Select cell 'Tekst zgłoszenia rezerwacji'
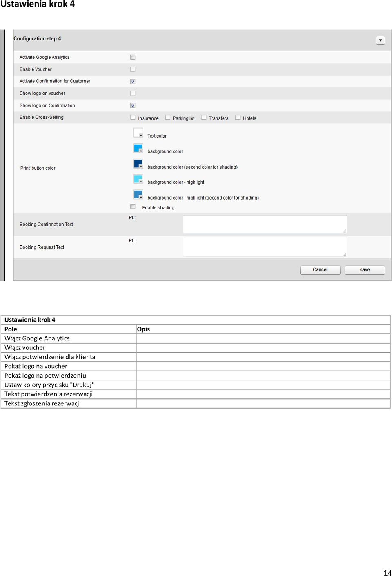This screenshot has width=392, height=576. click(69, 403)
